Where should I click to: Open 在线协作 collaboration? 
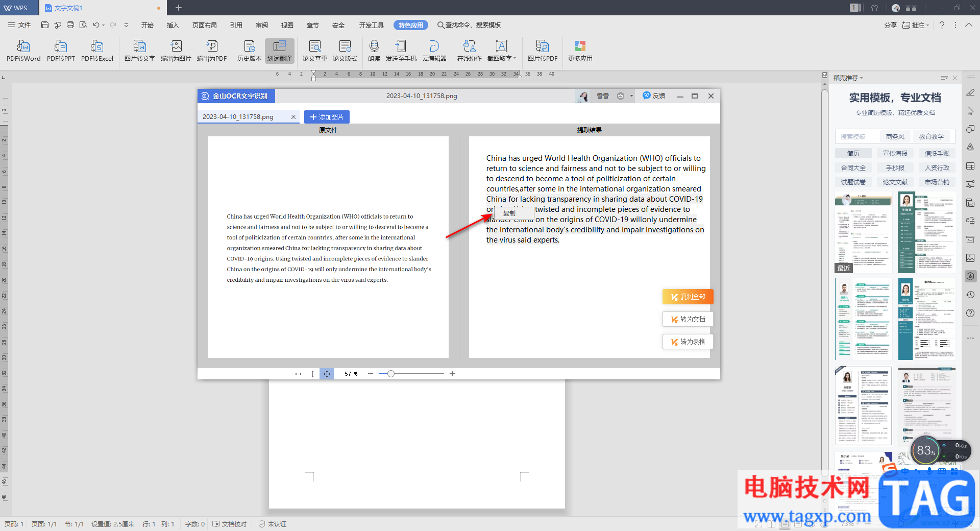coord(469,51)
